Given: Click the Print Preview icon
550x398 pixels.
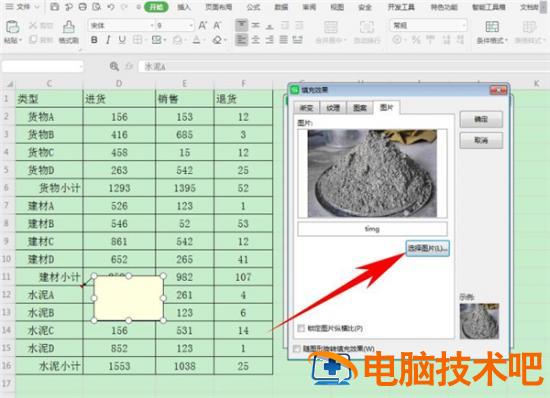Looking at the screenshot, I should coord(96,7).
